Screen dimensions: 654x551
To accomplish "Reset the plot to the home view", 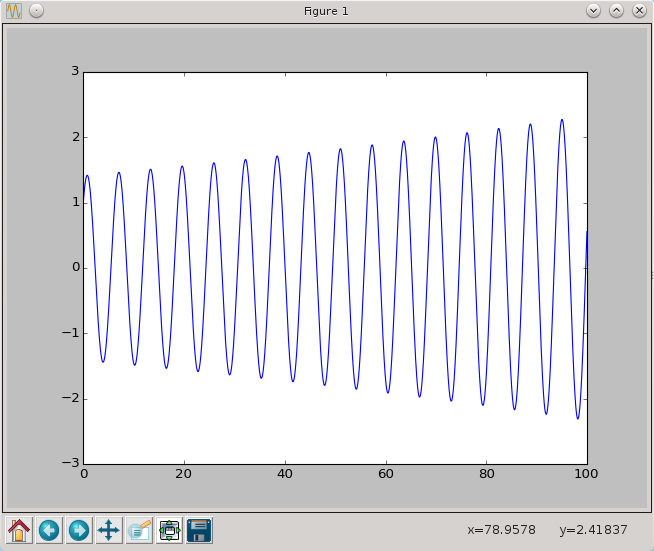I will [x=19, y=530].
